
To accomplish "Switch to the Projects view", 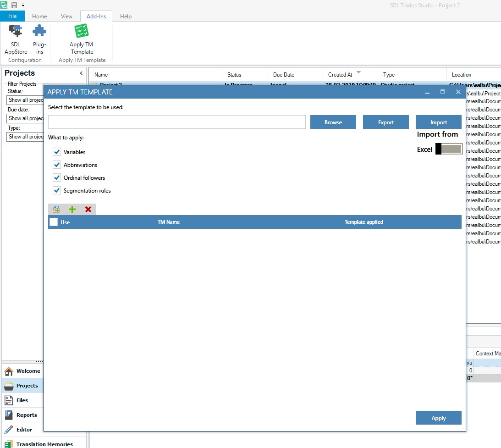I will (22, 386).
